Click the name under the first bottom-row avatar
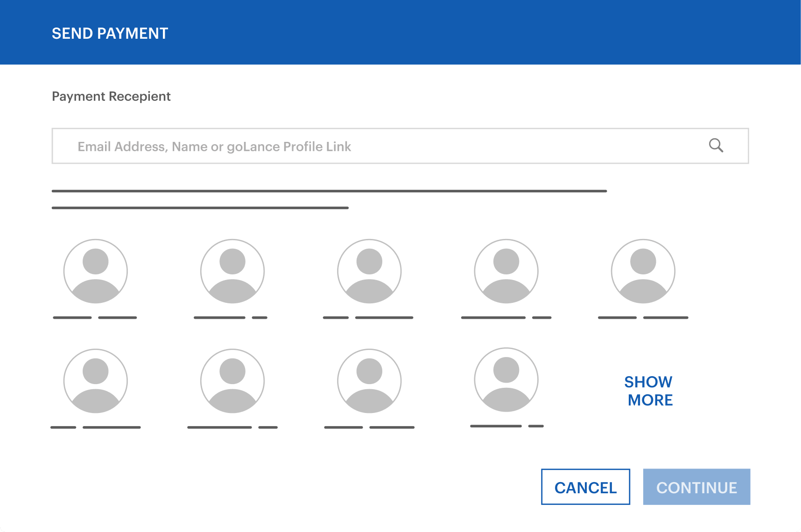Screen dimensions: 801x532 point(95,427)
